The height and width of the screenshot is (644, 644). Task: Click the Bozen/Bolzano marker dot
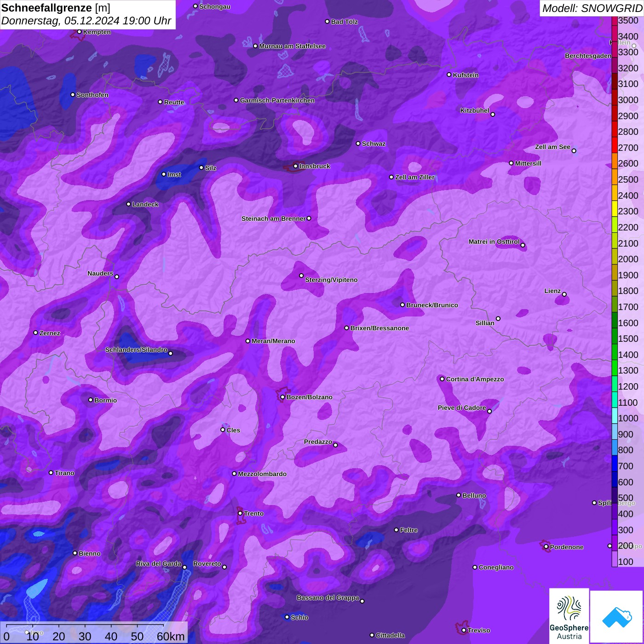click(283, 397)
